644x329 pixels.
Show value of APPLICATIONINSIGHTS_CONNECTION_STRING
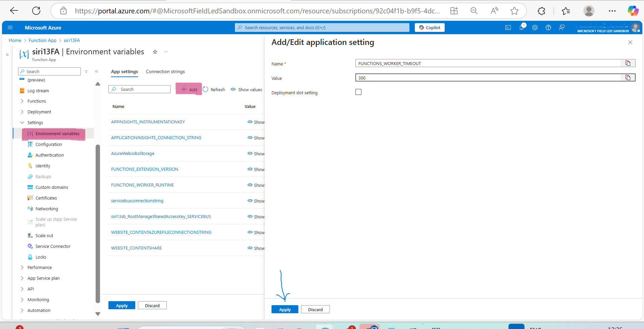click(x=256, y=138)
